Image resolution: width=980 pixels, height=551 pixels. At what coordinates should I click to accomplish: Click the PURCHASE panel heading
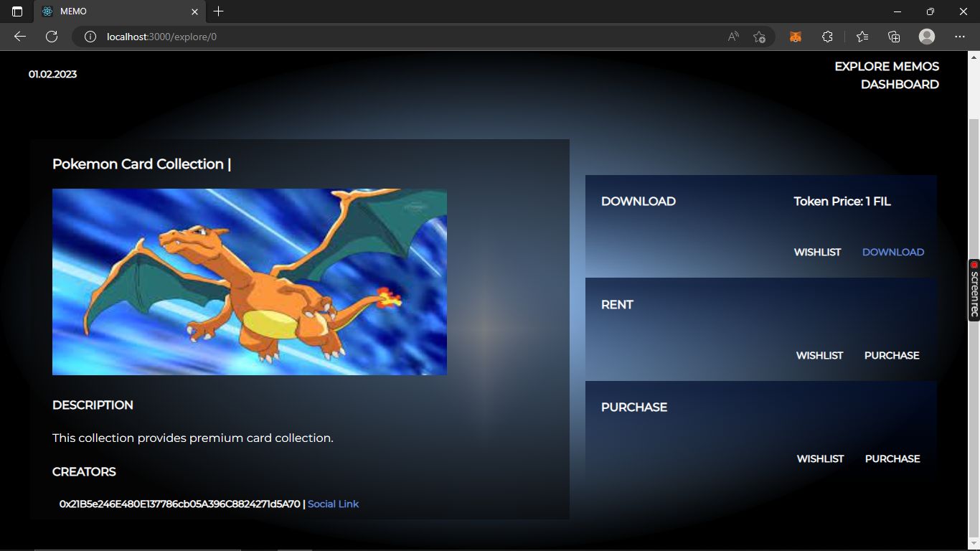[x=634, y=407]
